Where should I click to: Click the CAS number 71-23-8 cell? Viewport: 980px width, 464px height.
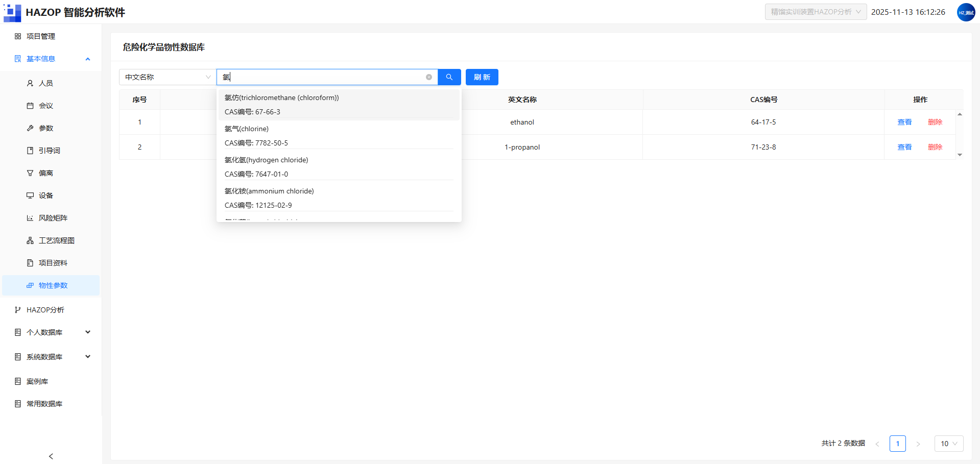763,147
